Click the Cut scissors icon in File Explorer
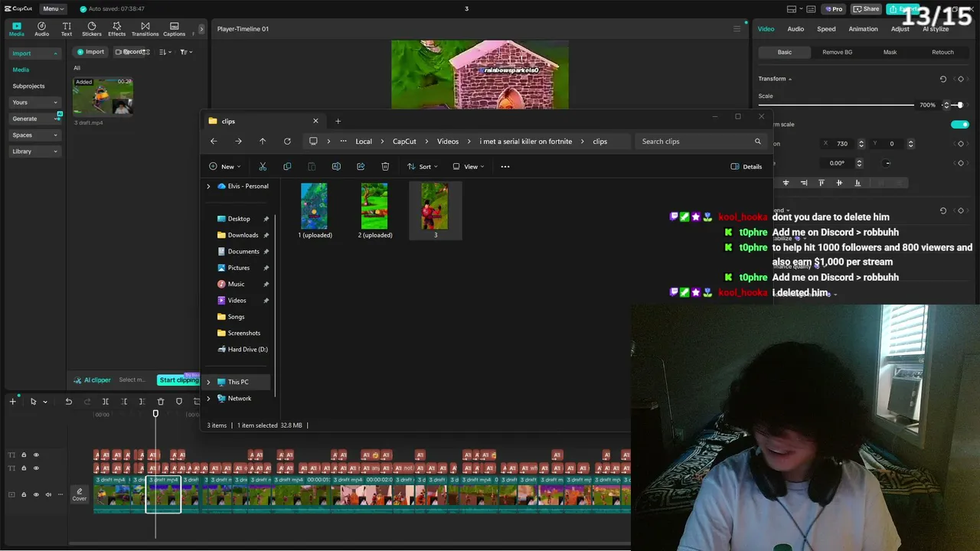This screenshot has width=980, height=551. click(x=263, y=167)
